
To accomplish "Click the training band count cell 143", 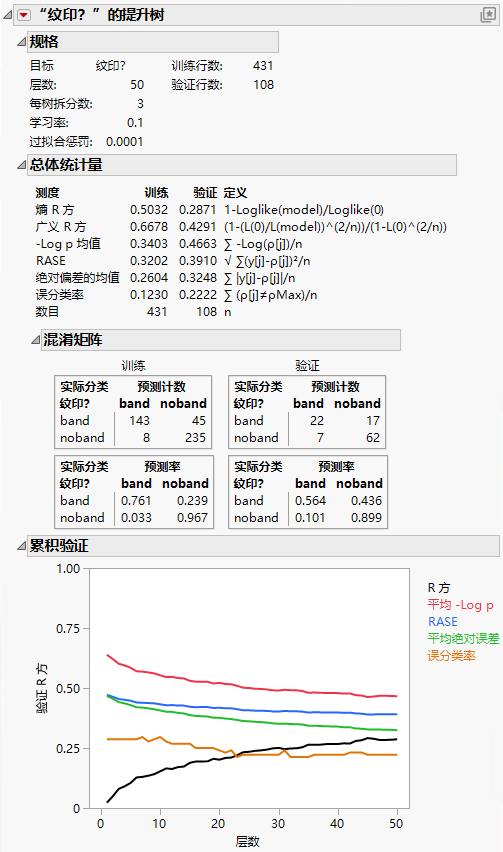I will click(x=139, y=421).
